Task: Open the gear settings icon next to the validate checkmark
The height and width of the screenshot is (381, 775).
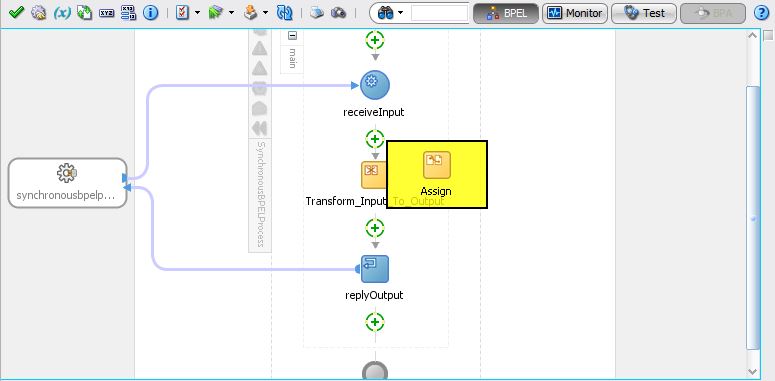Action: click(39, 12)
